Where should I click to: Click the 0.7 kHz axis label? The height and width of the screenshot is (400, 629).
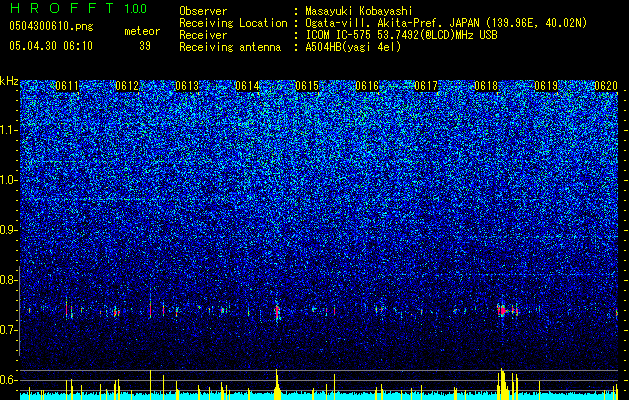8,330
